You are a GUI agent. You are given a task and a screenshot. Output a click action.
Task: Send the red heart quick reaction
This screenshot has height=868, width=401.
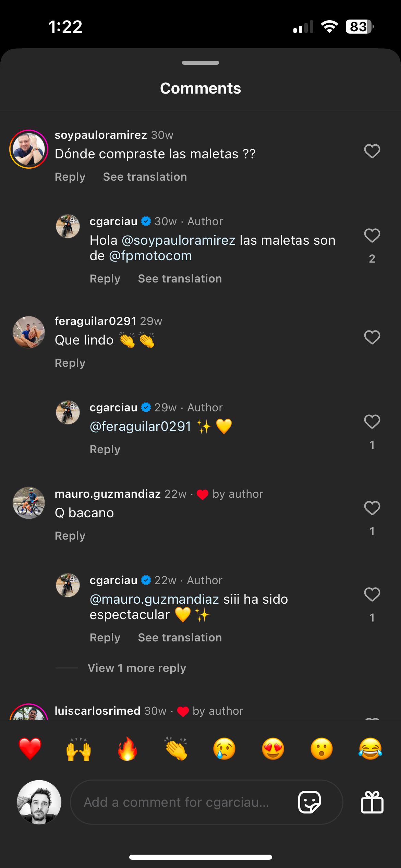30,749
